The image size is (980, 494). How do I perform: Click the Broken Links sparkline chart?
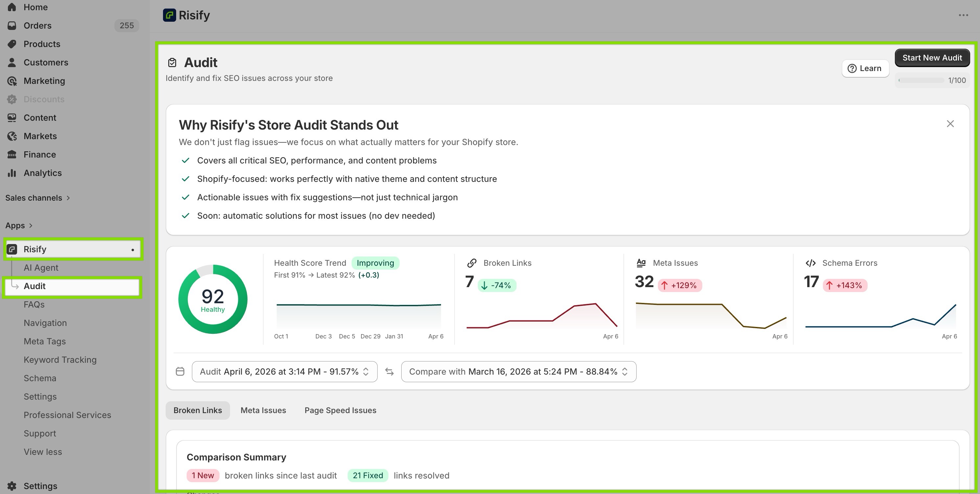pyautogui.click(x=542, y=315)
